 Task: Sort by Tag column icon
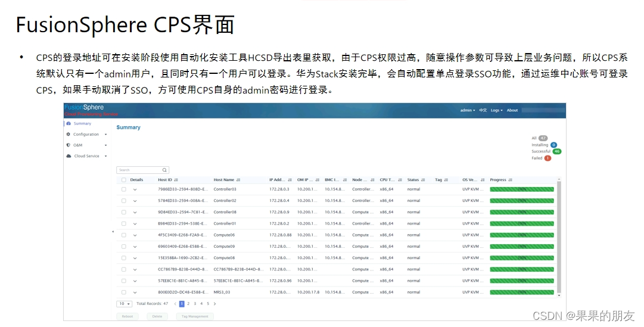coord(446,180)
